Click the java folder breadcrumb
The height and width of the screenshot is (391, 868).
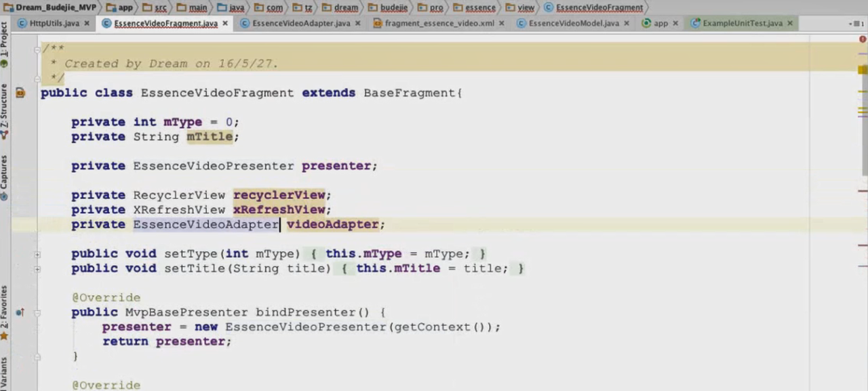pos(231,7)
